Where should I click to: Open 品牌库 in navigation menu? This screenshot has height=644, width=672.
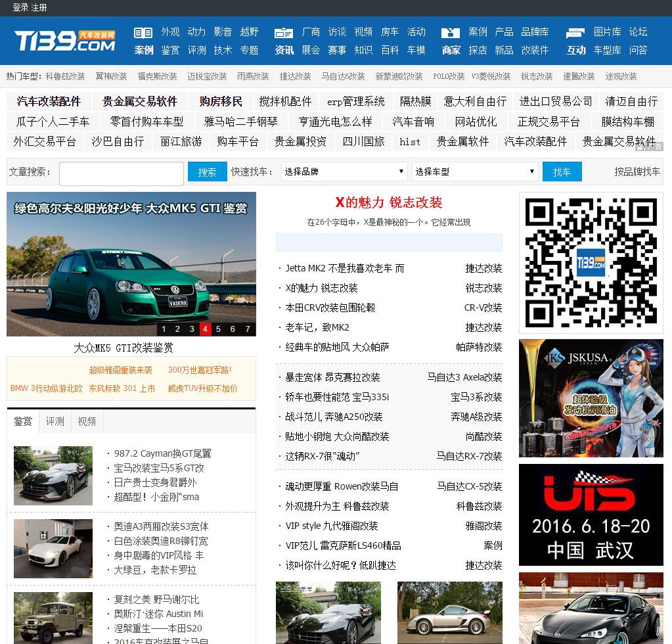[535, 32]
